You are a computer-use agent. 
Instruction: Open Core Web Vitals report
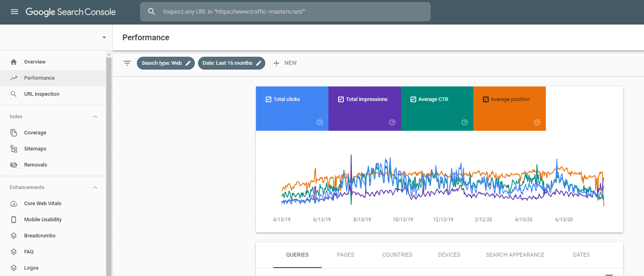point(53,204)
